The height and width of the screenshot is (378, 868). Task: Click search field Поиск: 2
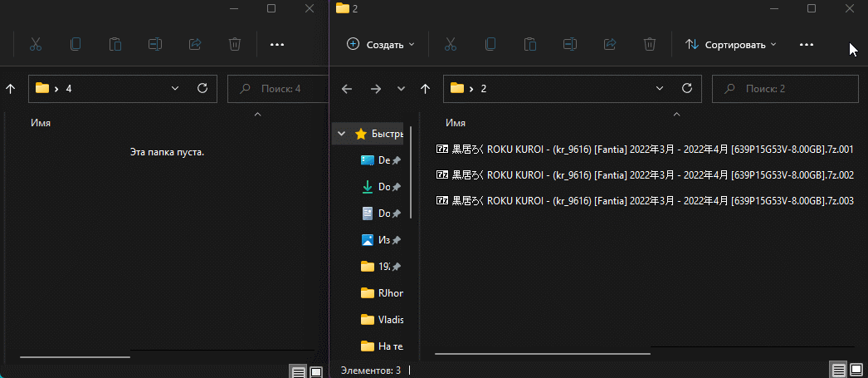tap(785, 89)
